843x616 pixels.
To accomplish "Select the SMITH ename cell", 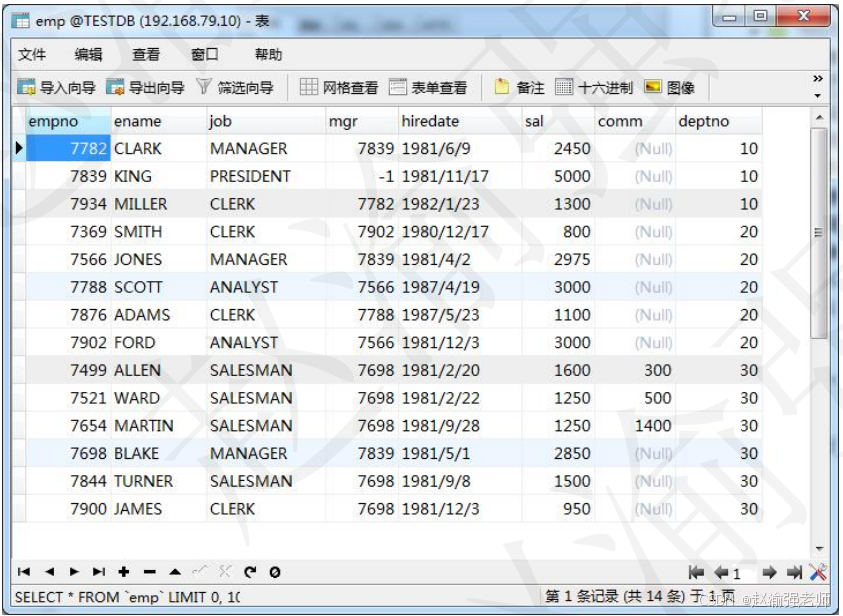I will click(x=159, y=232).
